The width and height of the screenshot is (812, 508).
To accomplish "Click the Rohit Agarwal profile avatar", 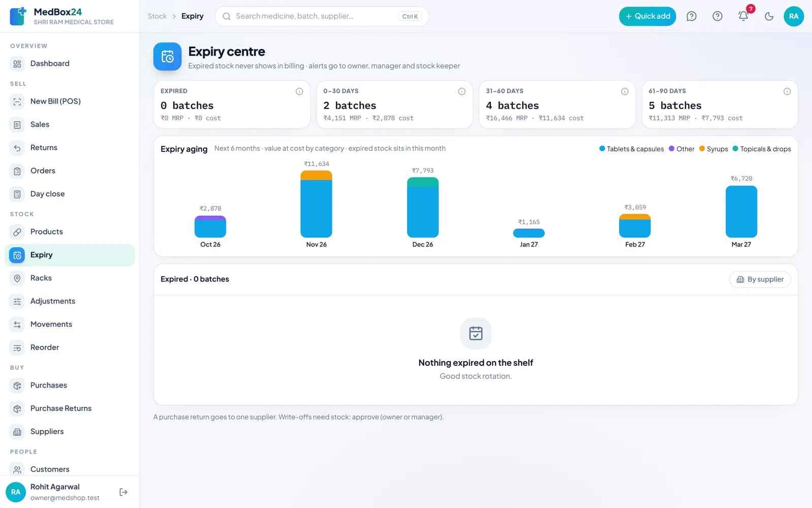I will [16, 492].
